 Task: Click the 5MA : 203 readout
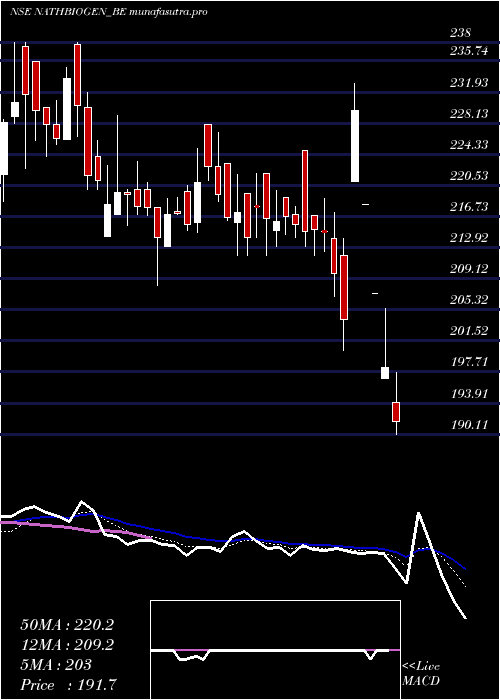[56, 665]
